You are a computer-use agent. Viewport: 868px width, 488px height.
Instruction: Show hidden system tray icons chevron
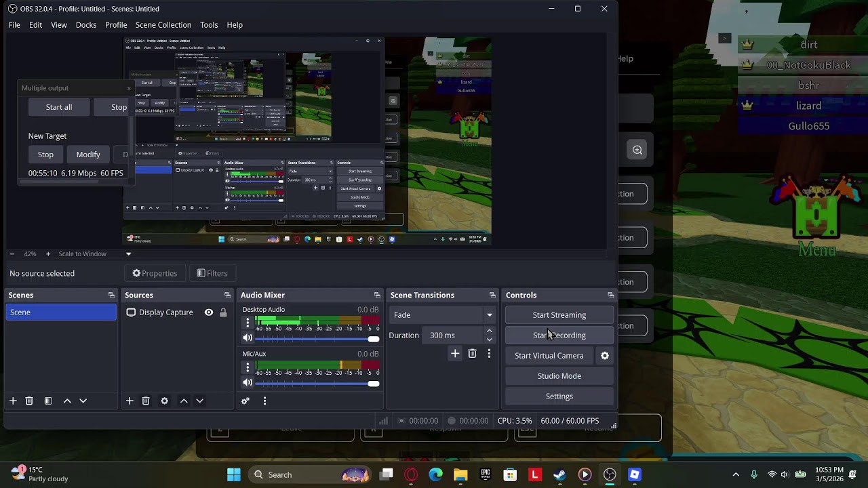[x=736, y=474]
